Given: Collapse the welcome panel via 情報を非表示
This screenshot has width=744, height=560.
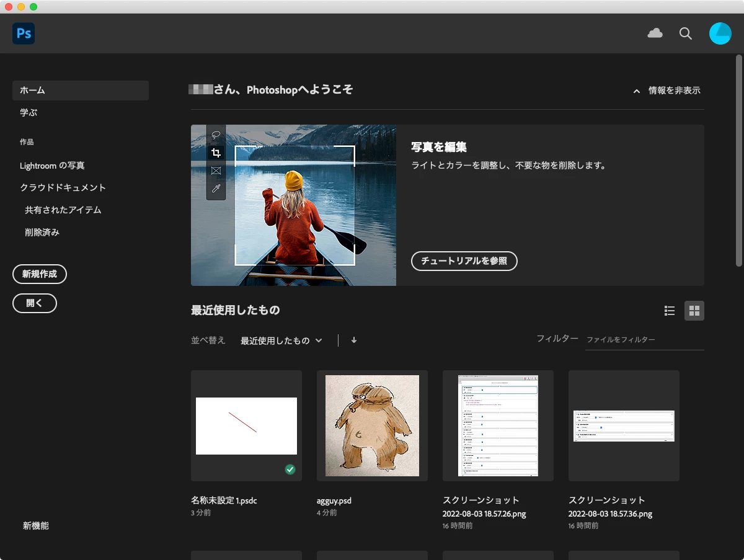Looking at the screenshot, I should pyautogui.click(x=667, y=91).
